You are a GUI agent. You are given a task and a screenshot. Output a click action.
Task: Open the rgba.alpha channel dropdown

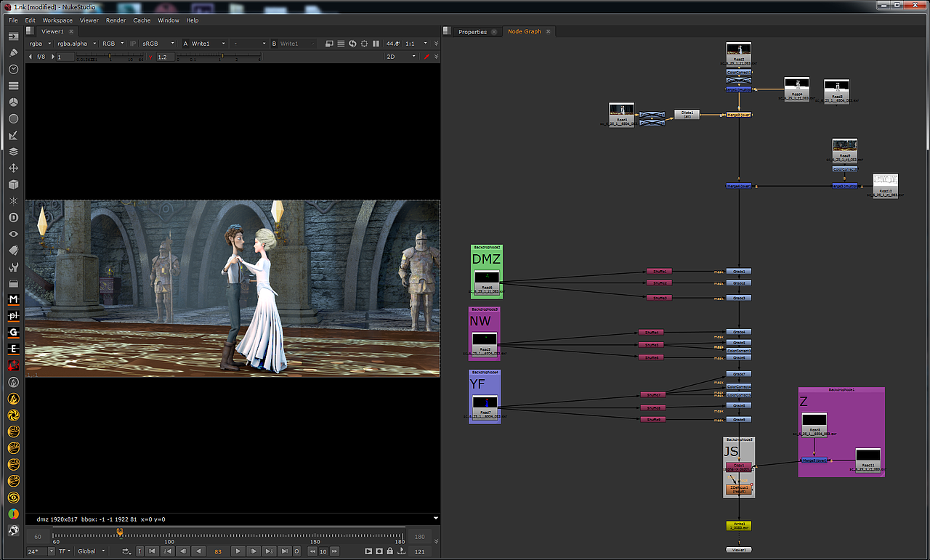[76, 44]
